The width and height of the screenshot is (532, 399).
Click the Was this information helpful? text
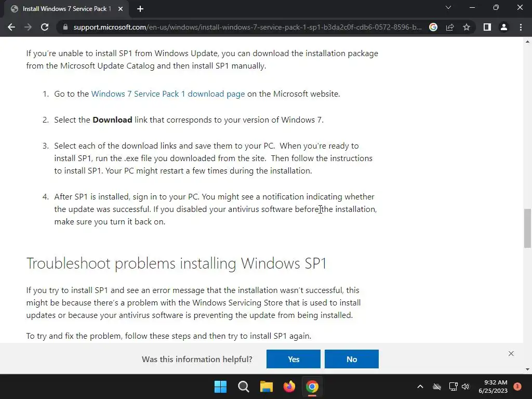[197, 359]
